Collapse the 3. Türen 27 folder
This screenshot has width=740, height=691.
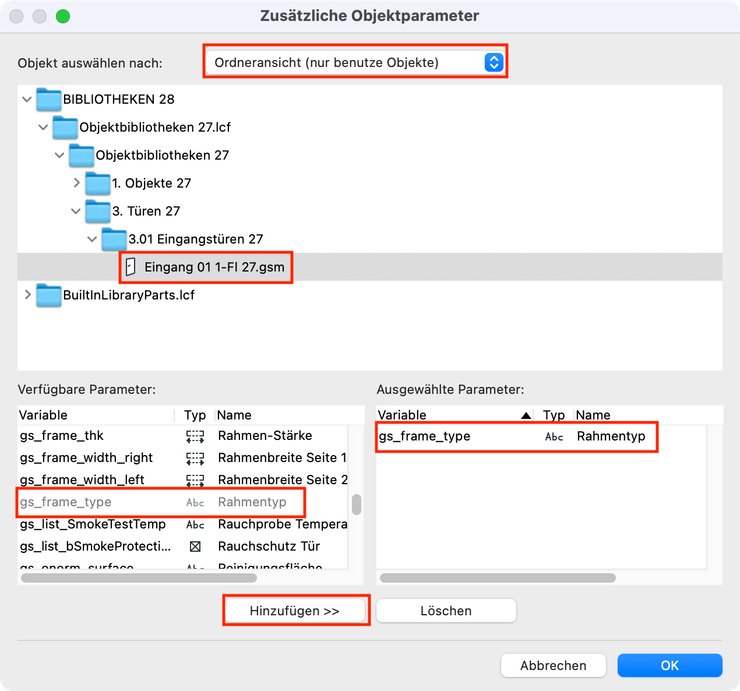[x=77, y=211]
